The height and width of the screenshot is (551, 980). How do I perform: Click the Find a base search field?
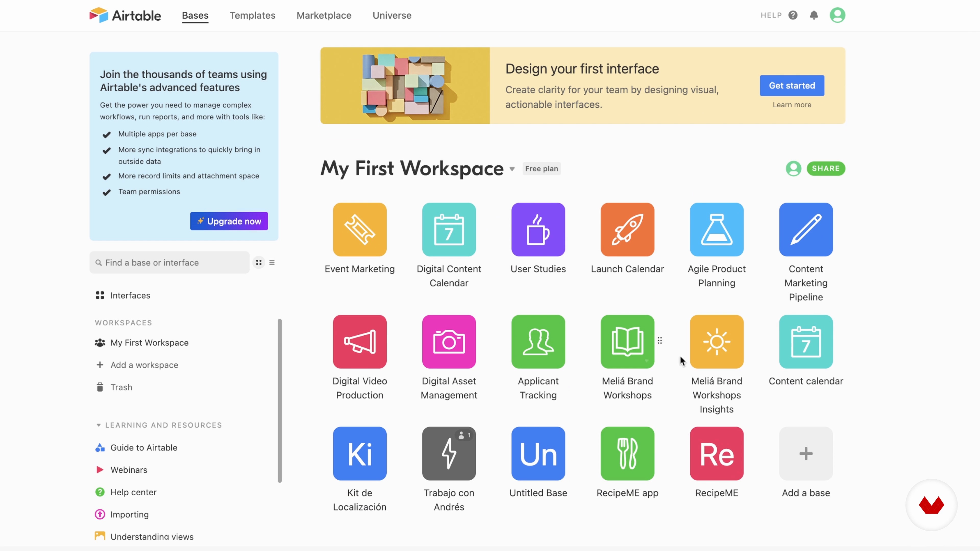pos(169,262)
